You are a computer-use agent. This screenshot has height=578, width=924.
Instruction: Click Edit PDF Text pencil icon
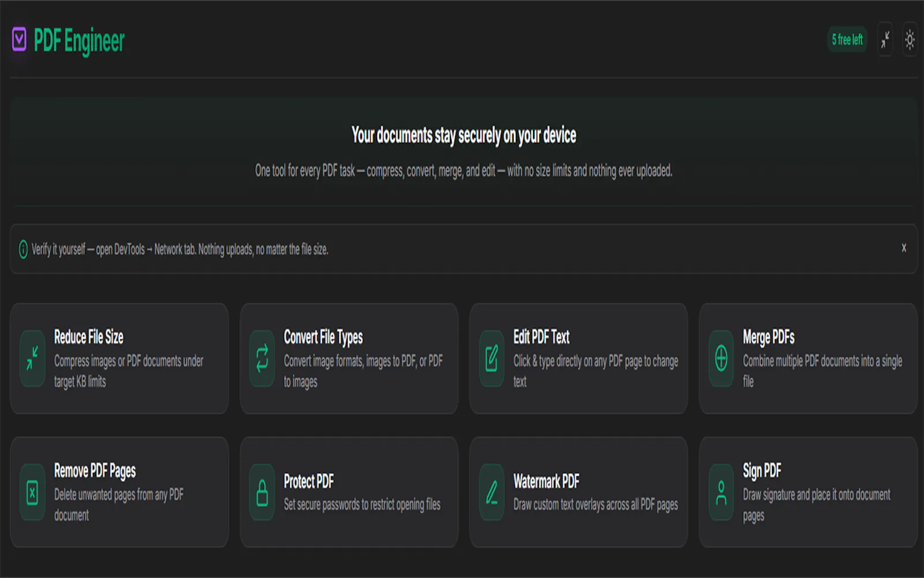click(491, 358)
